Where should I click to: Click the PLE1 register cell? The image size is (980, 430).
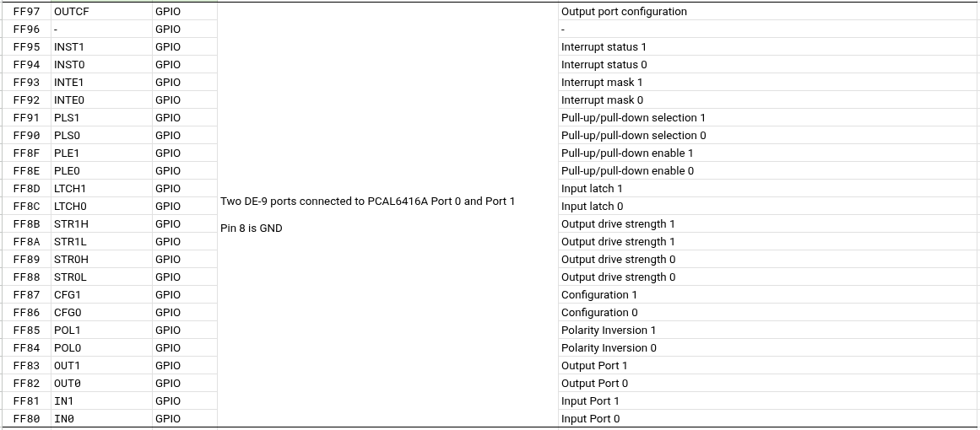(x=67, y=153)
